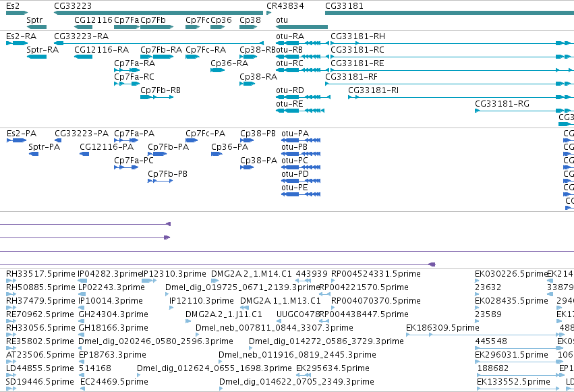The image size is (574, 392).
Task: Select the Es2 gene label
Action: tap(13, 6)
